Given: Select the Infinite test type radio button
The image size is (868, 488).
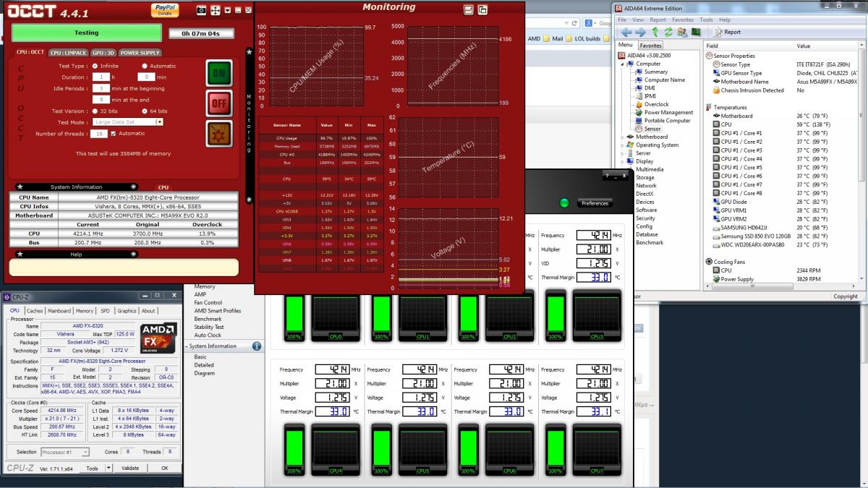Looking at the screenshot, I should [x=95, y=66].
